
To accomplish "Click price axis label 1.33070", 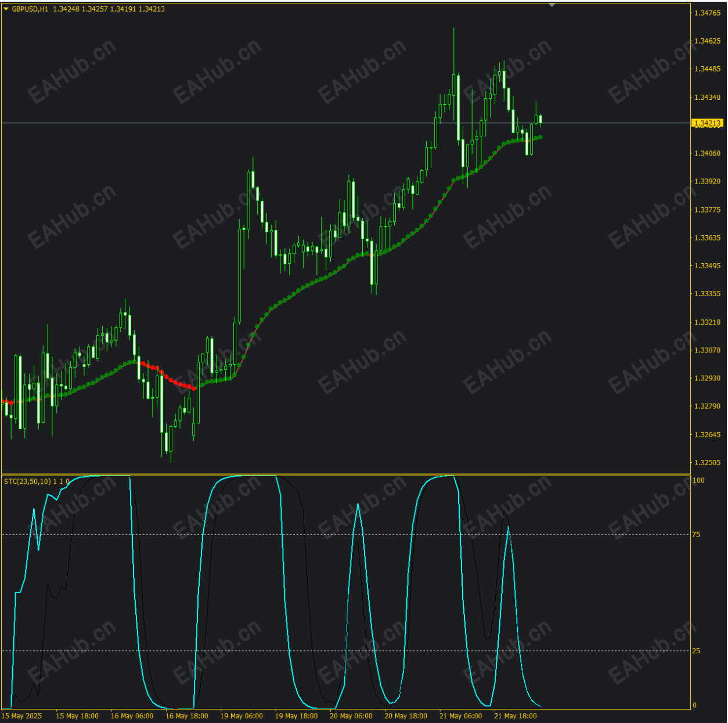I will pyautogui.click(x=707, y=350).
